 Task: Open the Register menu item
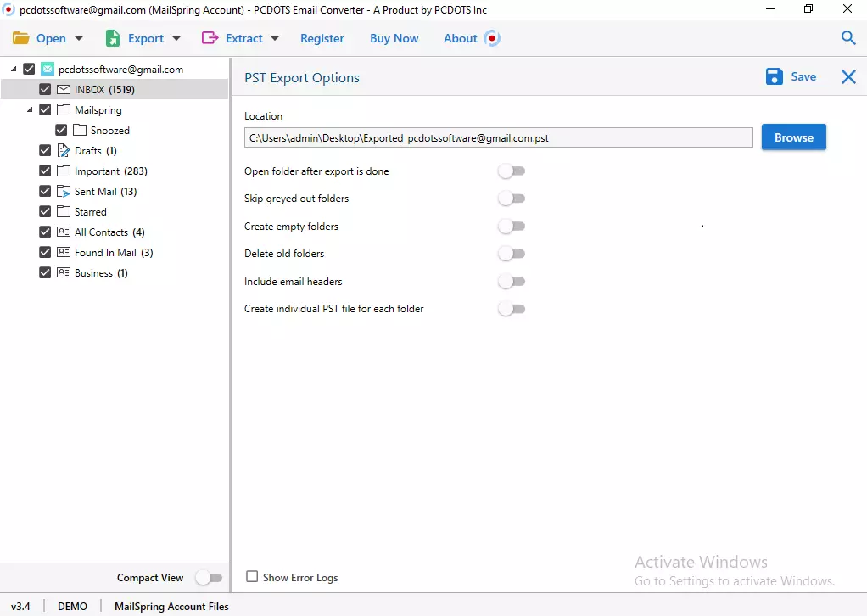322,38
